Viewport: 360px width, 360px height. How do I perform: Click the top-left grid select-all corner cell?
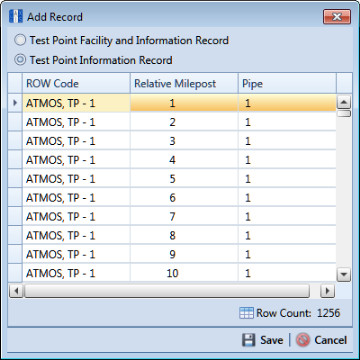click(x=15, y=83)
